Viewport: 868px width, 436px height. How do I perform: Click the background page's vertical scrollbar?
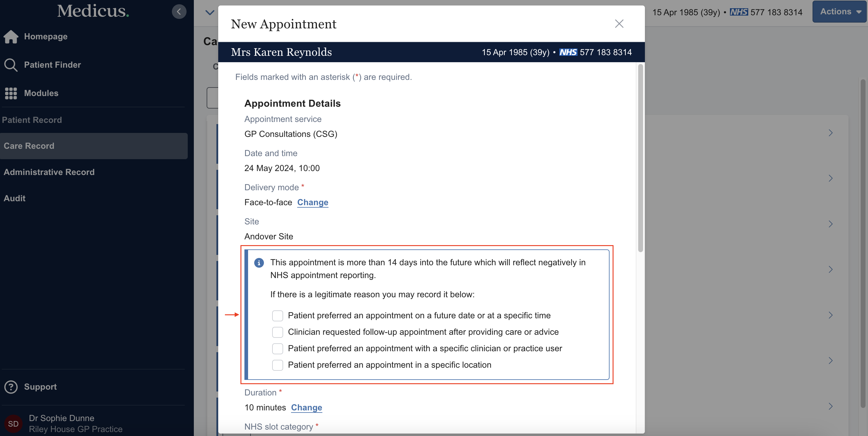point(863,243)
